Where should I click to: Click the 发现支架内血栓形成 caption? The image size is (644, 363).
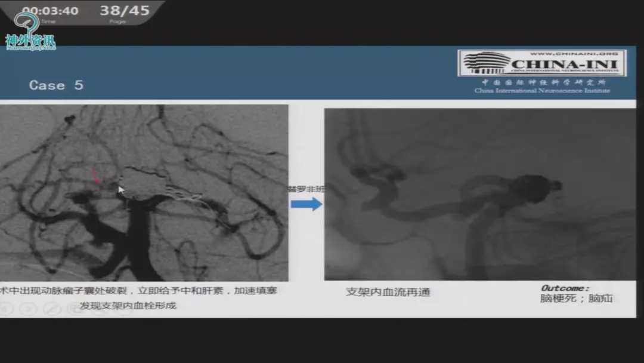(128, 306)
